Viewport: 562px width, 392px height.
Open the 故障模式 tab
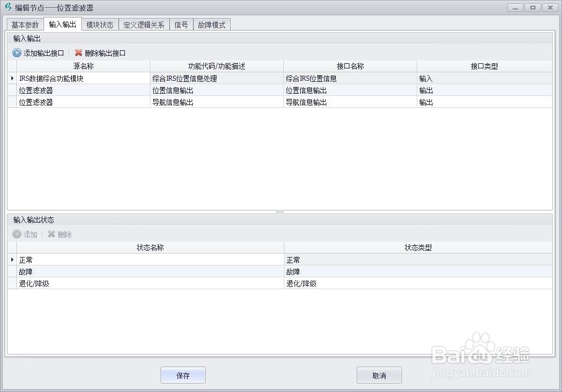211,25
